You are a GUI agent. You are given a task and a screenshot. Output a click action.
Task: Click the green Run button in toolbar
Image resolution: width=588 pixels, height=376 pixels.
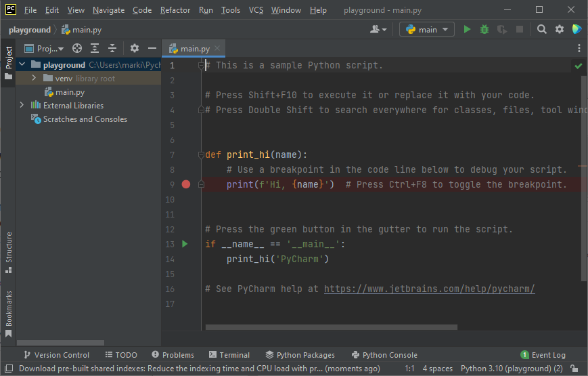(467, 30)
